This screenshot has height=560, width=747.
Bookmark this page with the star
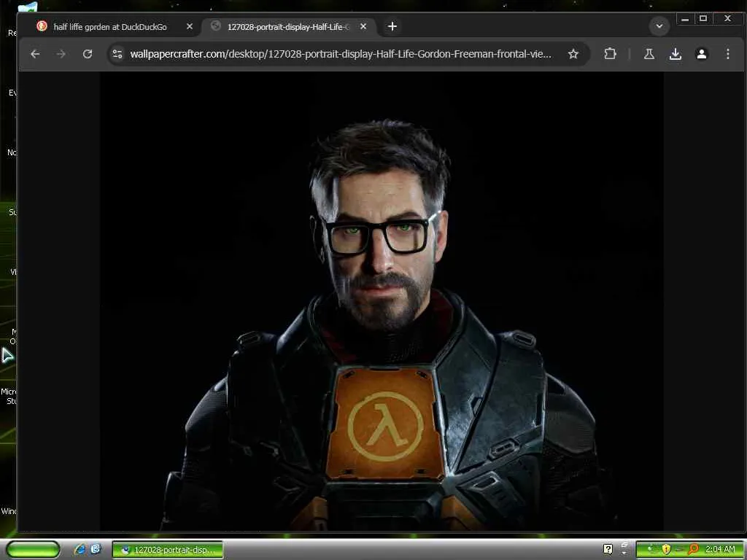(x=573, y=54)
